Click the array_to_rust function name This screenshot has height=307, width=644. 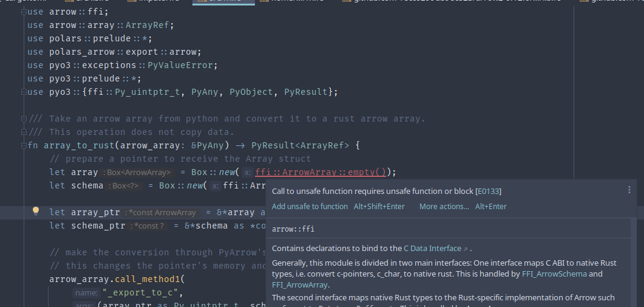click(x=79, y=145)
